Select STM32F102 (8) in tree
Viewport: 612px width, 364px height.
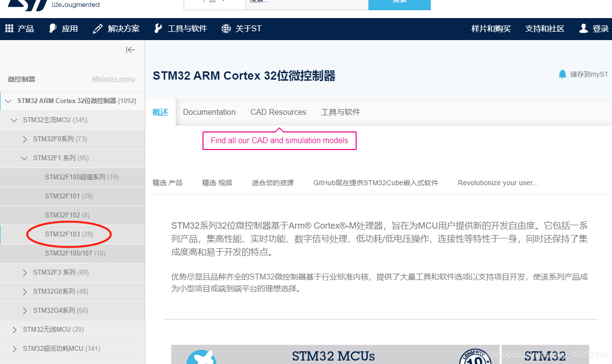[68, 215]
